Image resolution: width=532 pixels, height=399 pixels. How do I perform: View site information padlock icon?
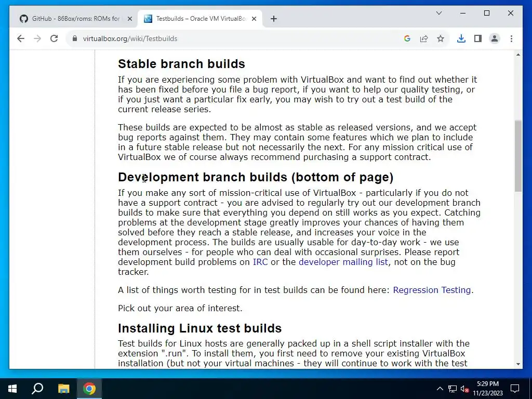click(x=75, y=38)
